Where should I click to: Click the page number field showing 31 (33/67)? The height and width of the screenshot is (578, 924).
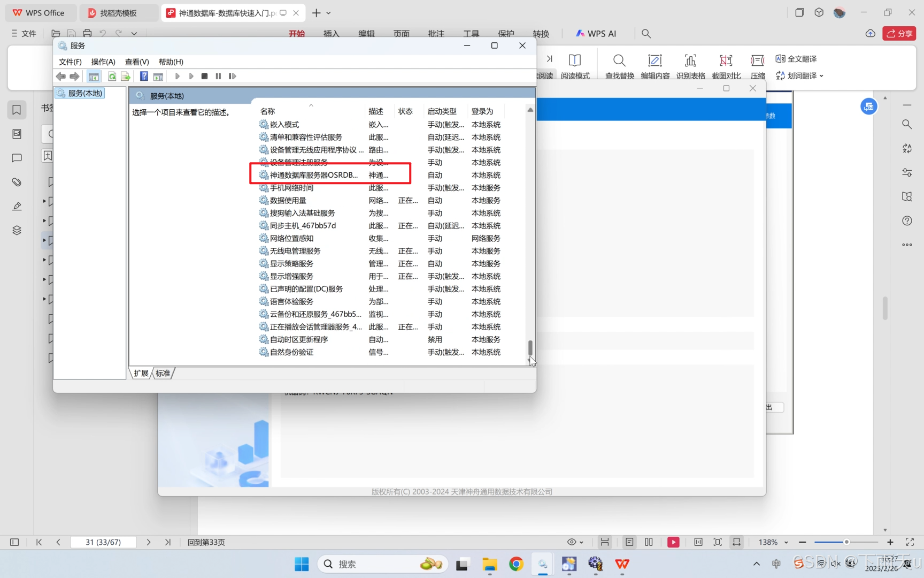[x=103, y=542]
